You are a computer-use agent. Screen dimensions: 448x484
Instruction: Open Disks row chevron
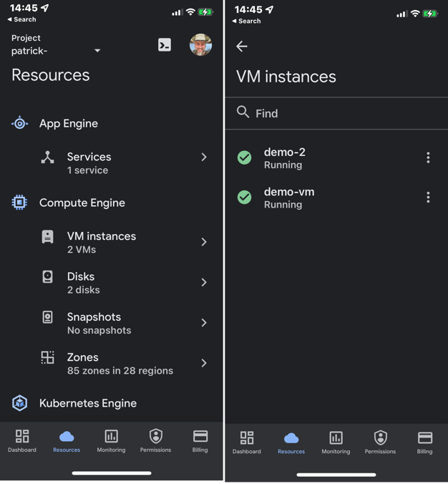[204, 282]
